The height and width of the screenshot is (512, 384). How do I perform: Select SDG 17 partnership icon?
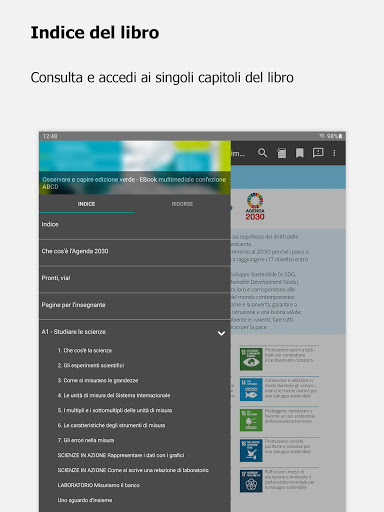tap(251, 481)
